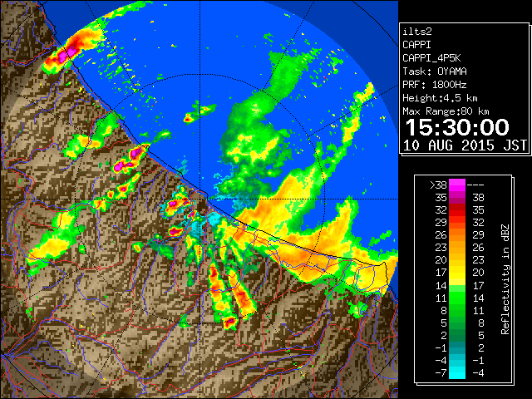Pick the dark red 32–35 dBZ legend band

tap(457, 210)
